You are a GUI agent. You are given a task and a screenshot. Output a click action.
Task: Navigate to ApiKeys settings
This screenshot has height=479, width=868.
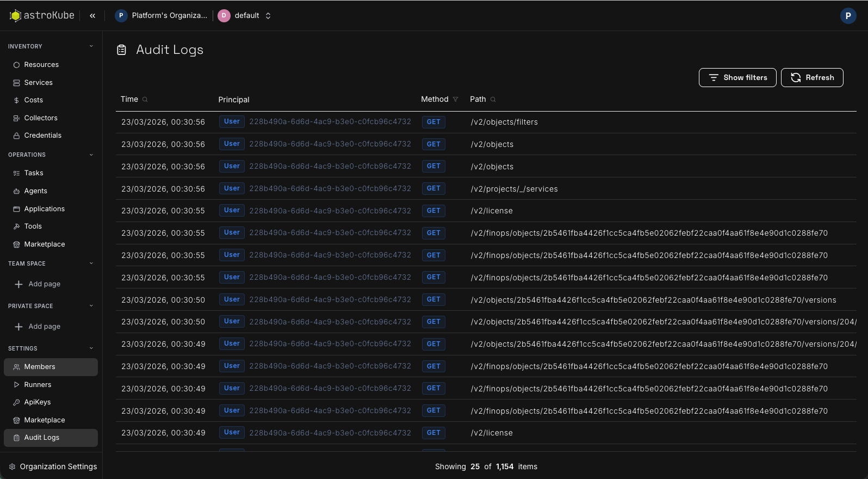[37, 402]
